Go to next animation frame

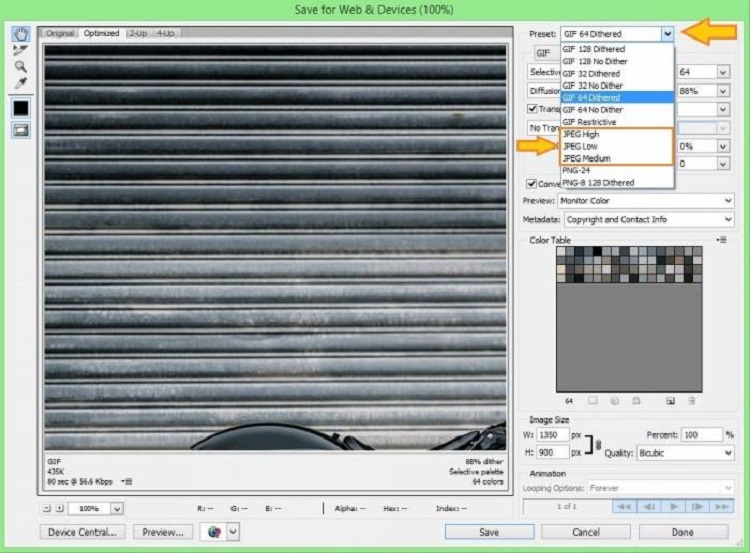[x=697, y=507]
